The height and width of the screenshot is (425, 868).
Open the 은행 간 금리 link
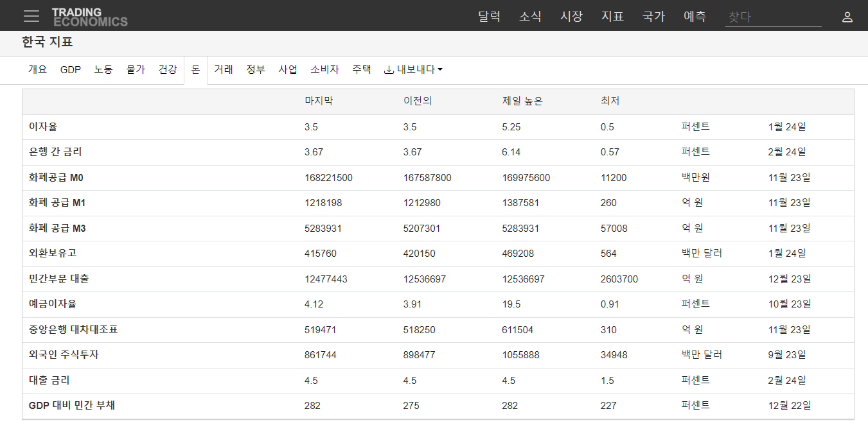coord(55,152)
